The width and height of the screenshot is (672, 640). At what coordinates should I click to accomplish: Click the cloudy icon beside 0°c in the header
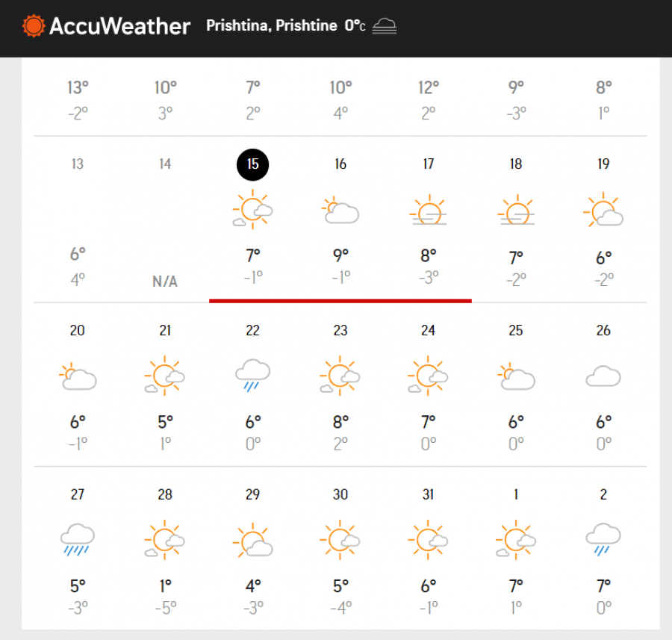click(x=385, y=25)
